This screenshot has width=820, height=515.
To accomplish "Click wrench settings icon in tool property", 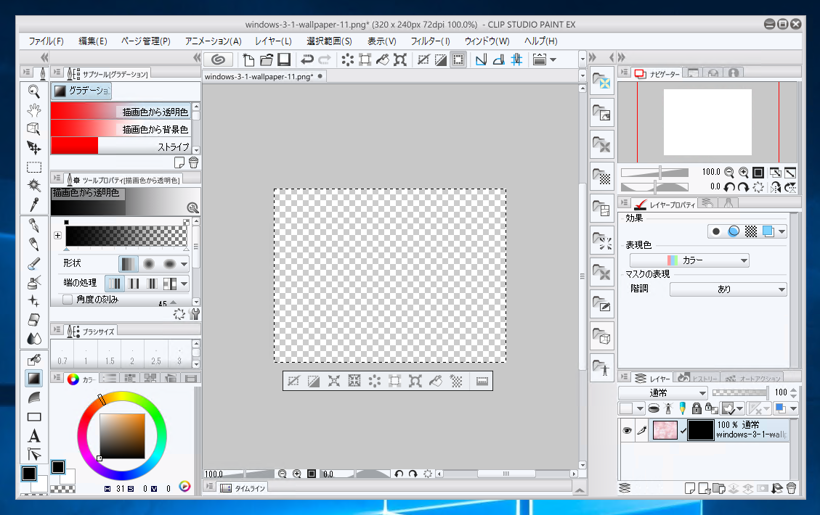I will [x=195, y=314].
